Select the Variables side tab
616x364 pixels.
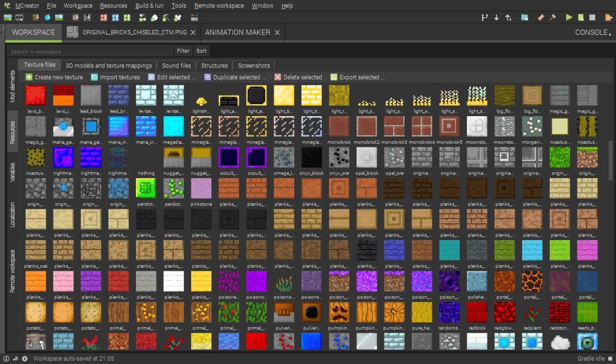pos(12,172)
